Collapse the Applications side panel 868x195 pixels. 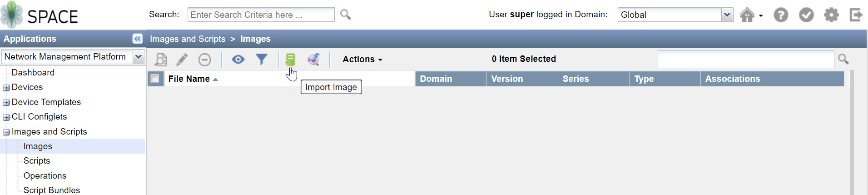[x=138, y=39]
